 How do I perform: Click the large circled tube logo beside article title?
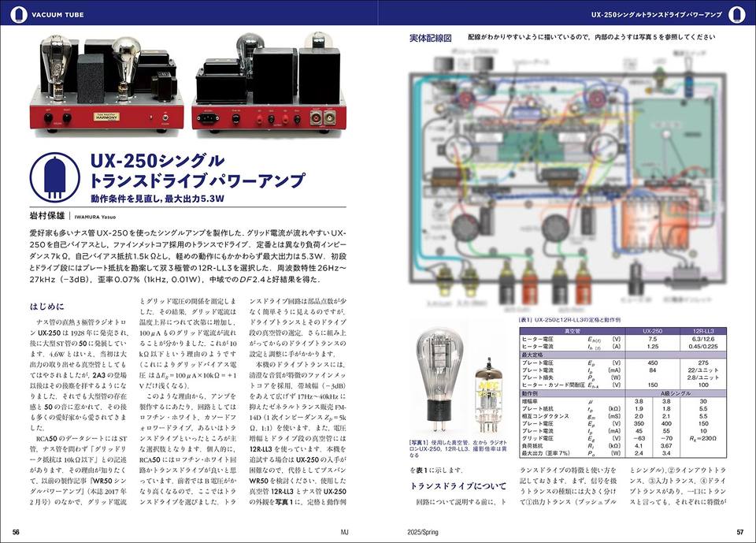coord(55,178)
